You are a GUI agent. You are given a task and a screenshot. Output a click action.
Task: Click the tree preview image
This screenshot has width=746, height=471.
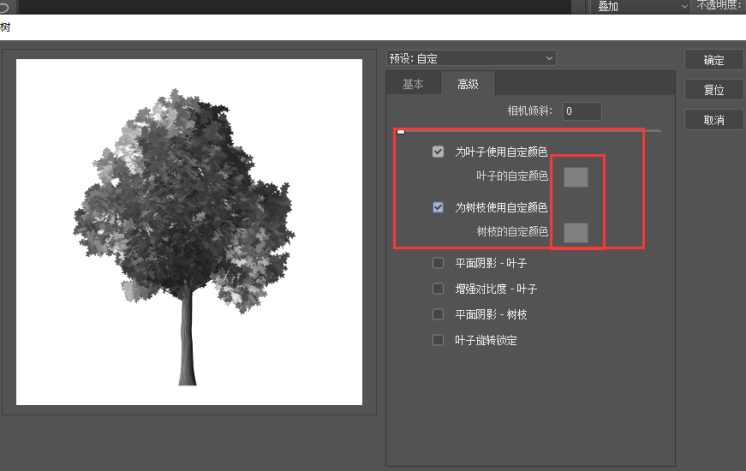tap(189, 231)
